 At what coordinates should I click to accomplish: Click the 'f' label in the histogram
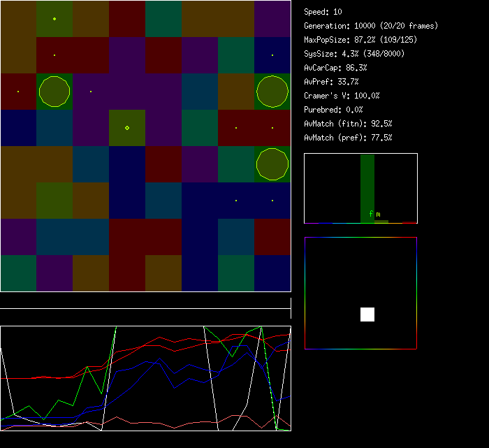click(x=371, y=214)
